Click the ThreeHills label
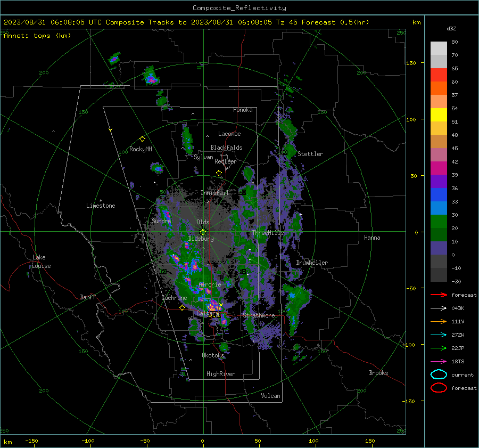 (268, 233)
